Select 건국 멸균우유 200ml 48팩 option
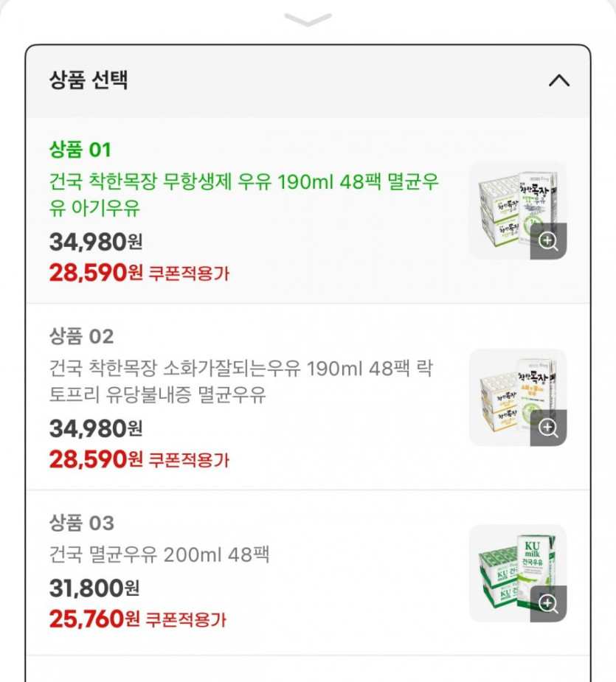The width and height of the screenshot is (616, 682). pos(159,554)
